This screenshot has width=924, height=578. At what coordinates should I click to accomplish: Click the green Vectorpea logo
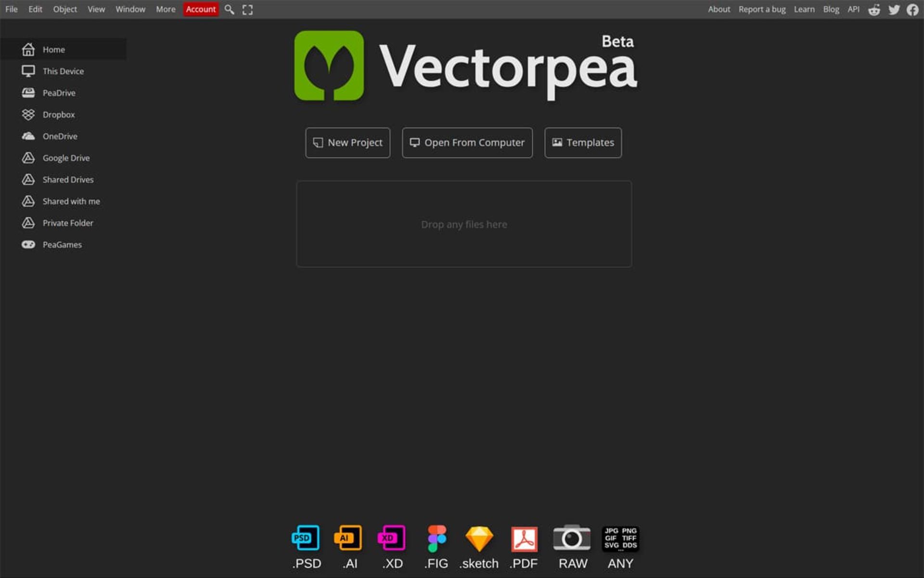pyautogui.click(x=329, y=66)
